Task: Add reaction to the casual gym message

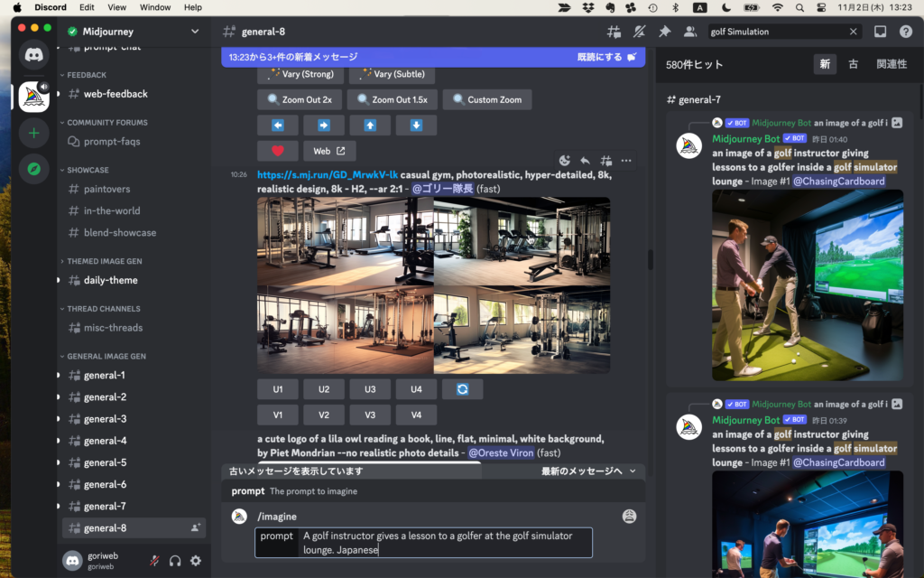Action: [565, 161]
